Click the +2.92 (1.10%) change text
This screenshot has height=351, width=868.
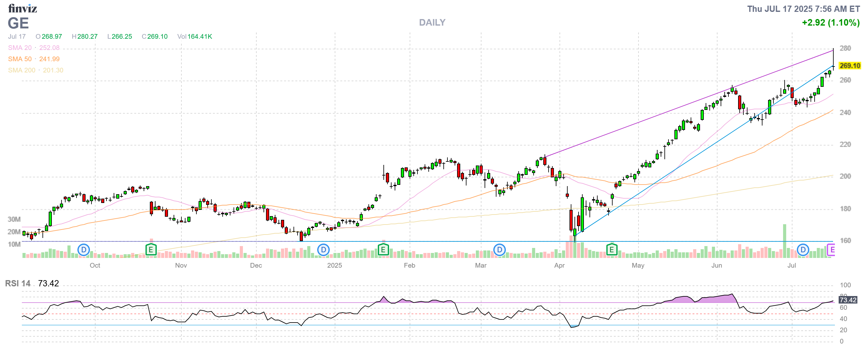tap(830, 22)
